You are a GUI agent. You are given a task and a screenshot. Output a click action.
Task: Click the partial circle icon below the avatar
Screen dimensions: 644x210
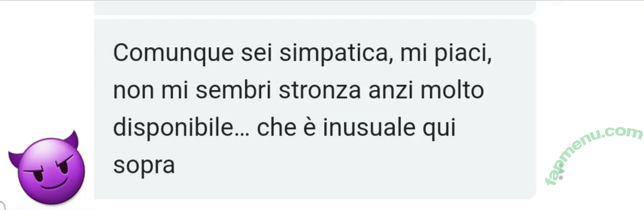pos(2,205)
